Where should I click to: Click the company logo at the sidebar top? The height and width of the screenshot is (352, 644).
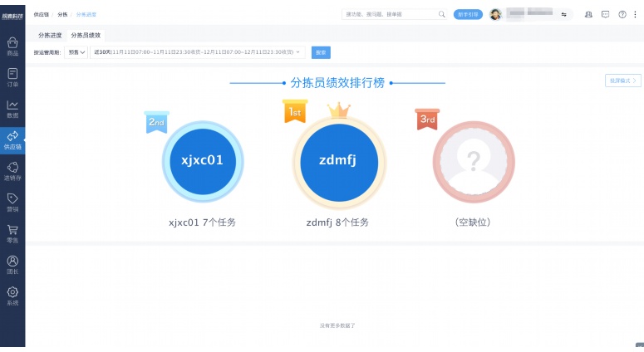click(12, 16)
